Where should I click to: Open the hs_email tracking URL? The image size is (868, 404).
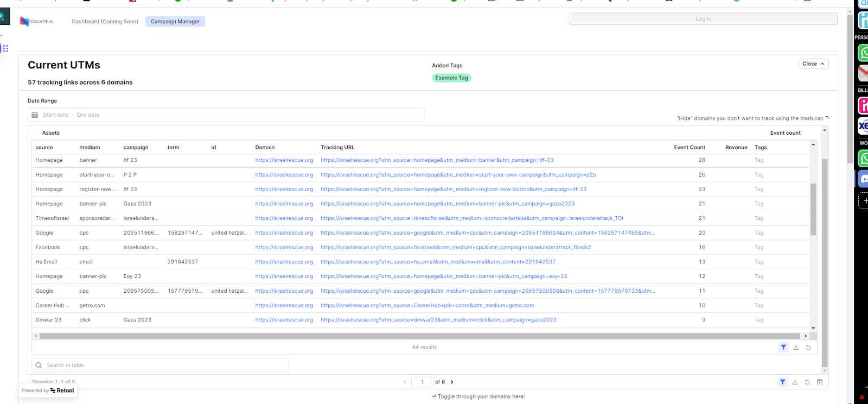[x=438, y=262]
